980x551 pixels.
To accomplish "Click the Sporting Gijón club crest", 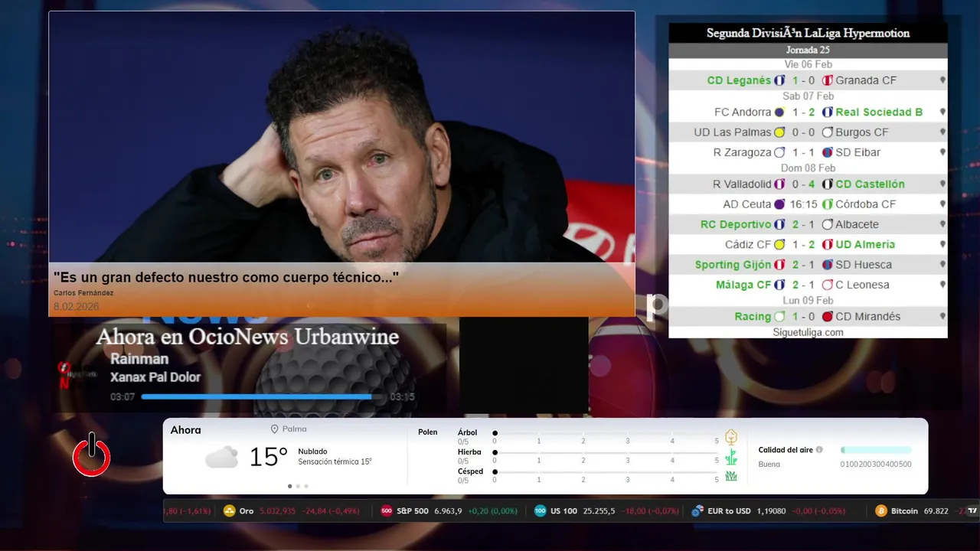I will pyautogui.click(x=779, y=265).
